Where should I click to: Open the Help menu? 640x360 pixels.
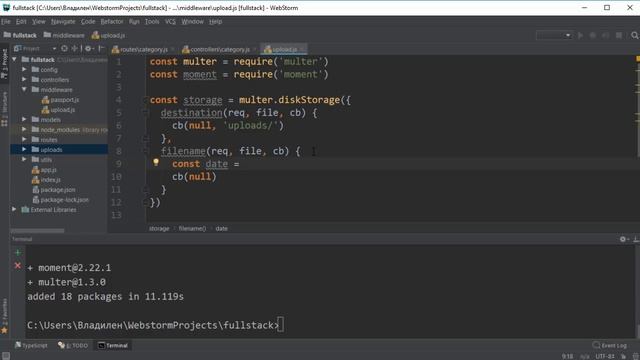216,22
